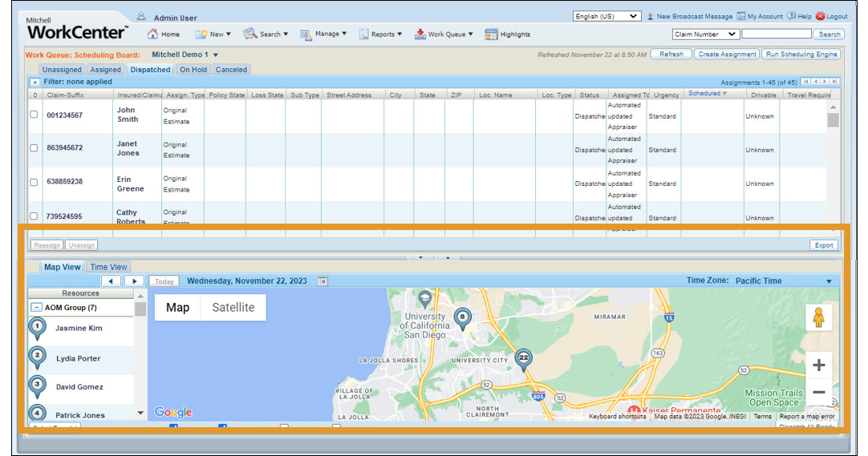Collapse the AOM Group resource tree
The image size is (868, 456).
pyautogui.click(x=36, y=308)
